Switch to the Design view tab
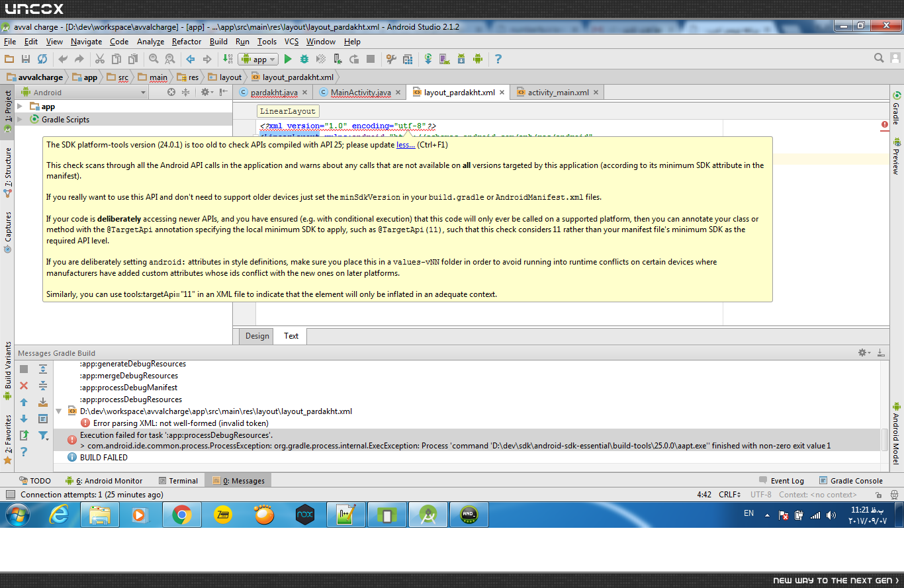Image resolution: width=904 pixels, height=588 pixels. click(257, 336)
